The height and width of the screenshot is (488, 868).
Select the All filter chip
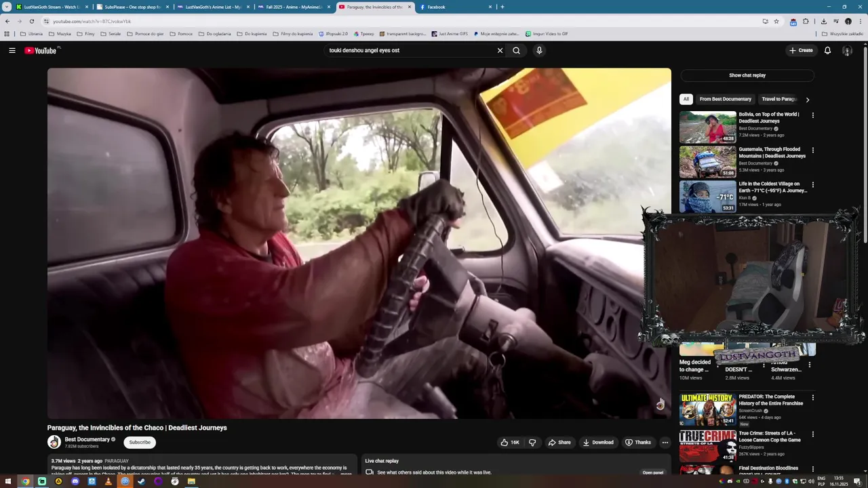point(686,99)
